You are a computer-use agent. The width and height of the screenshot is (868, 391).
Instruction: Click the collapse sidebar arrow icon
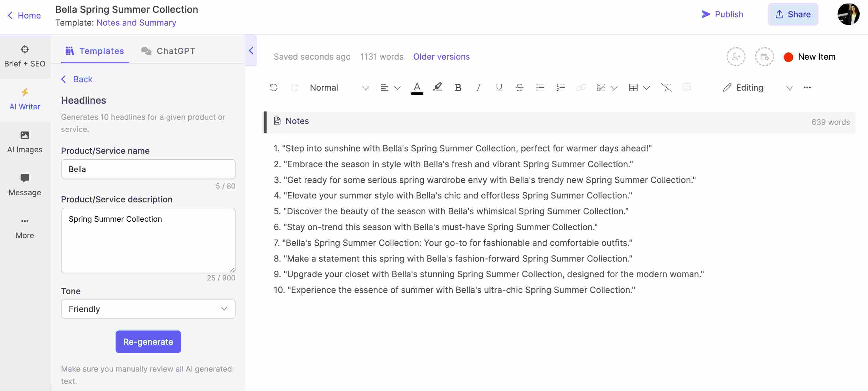[250, 50]
